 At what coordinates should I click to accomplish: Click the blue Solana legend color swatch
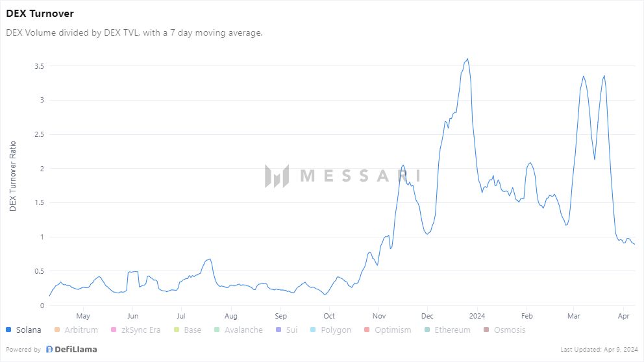(x=8, y=330)
